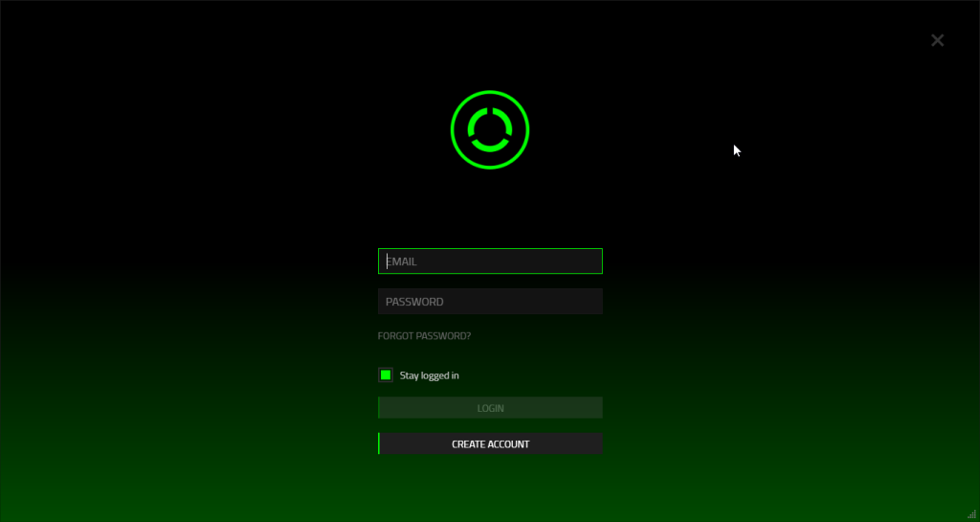Click the CREATE ACCOUNT button
The width and height of the screenshot is (980, 522).
tap(490, 443)
